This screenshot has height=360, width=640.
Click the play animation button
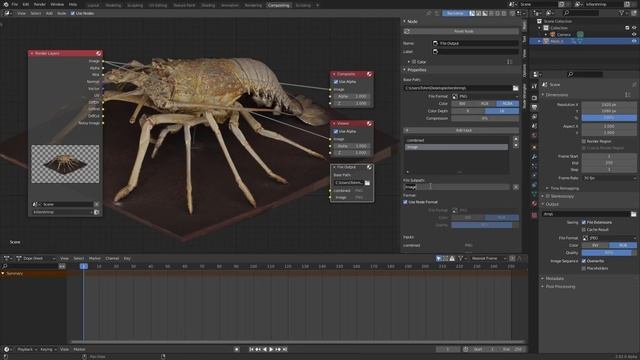click(x=271, y=350)
